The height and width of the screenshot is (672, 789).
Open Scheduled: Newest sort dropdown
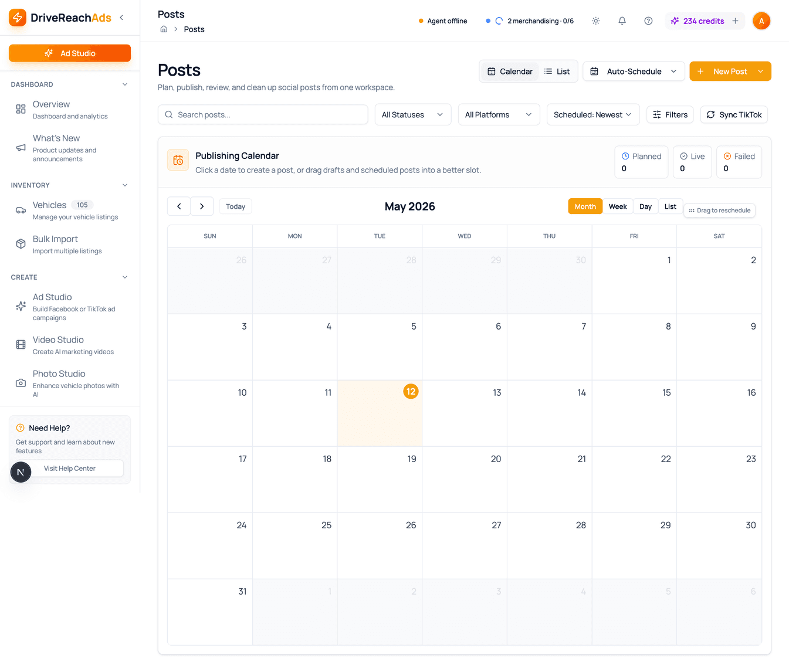click(592, 115)
